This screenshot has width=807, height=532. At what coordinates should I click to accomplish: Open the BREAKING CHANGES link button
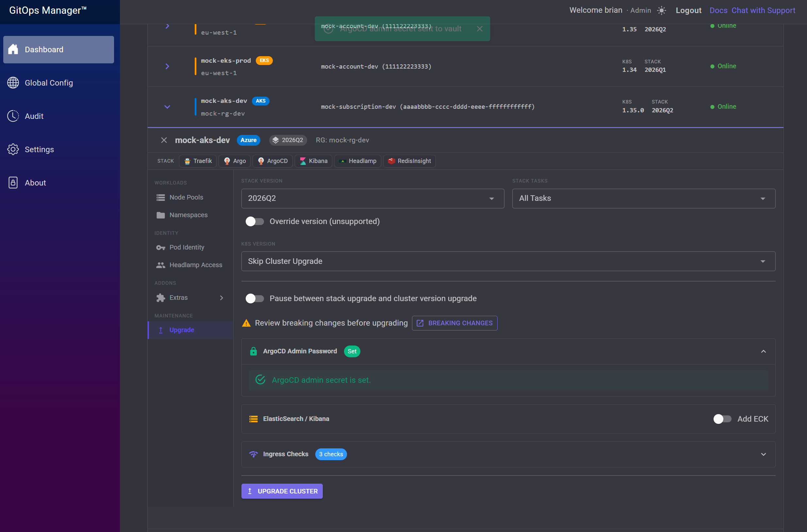tap(454, 323)
